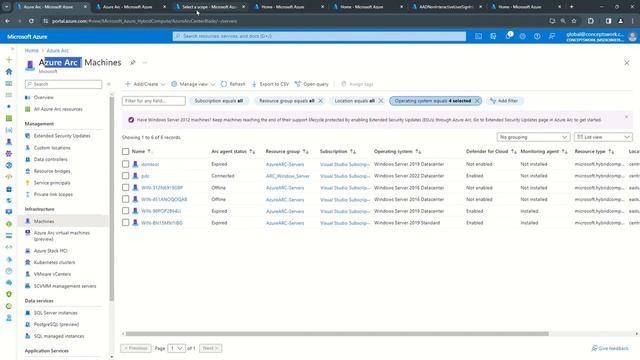Screen dimensions: 640x360
Task: Click Assign tags in the toolbar
Action: pyautogui.click(x=357, y=84)
